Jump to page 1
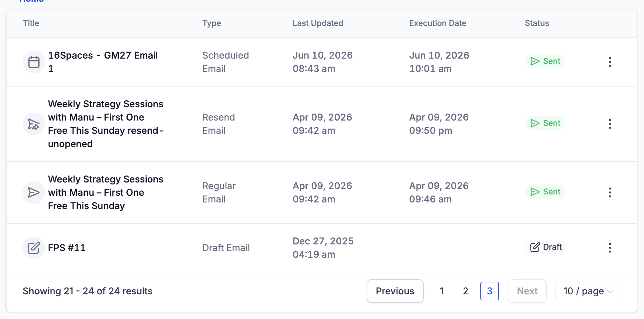Screen dimensions: 644x319 441,291
